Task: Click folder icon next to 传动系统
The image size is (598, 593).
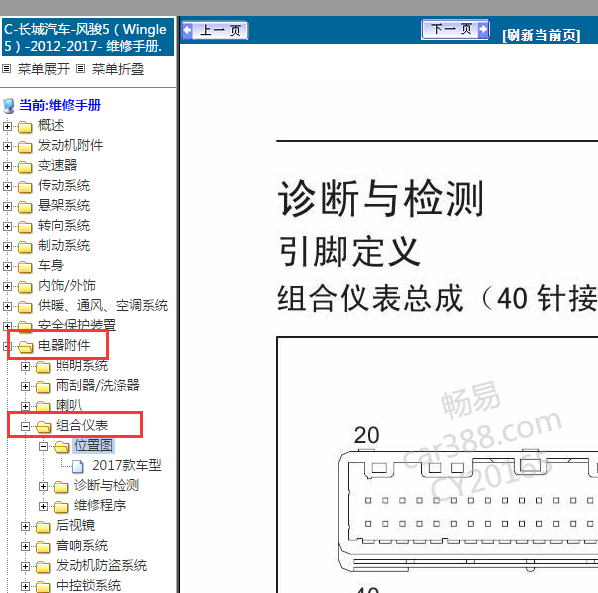Action: pyautogui.click(x=25, y=187)
